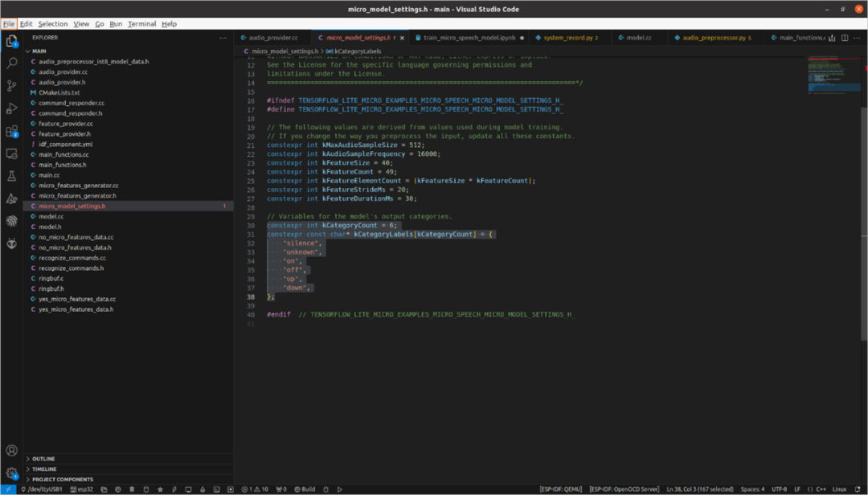This screenshot has width=868, height=495.
Task: Open the Terminal menu
Action: point(141,24)
